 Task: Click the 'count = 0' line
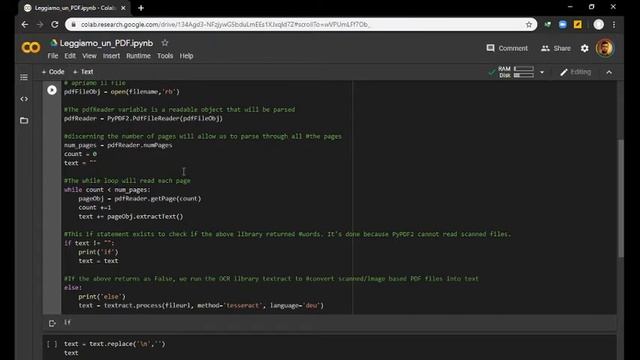coord(80,154)
